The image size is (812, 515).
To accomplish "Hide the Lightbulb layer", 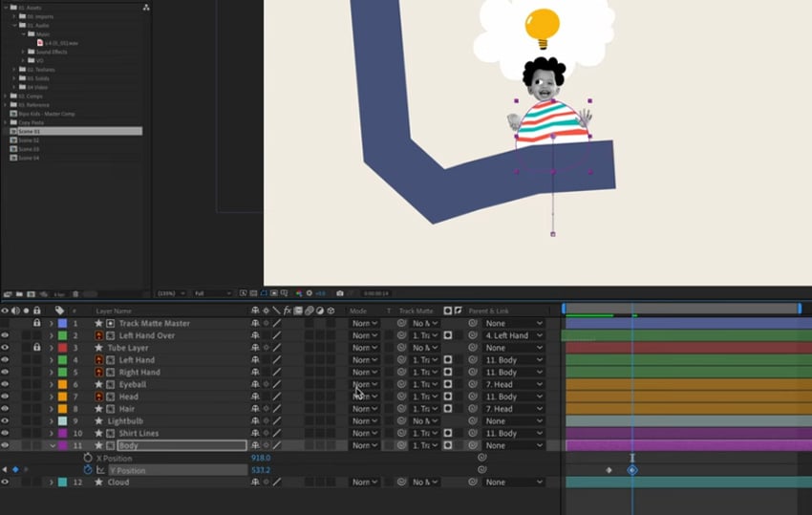I will click(x=5, y=420).
